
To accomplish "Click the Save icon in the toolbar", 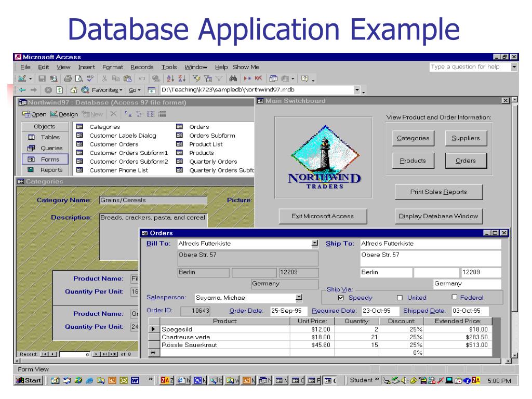I will tap(41, 78).
